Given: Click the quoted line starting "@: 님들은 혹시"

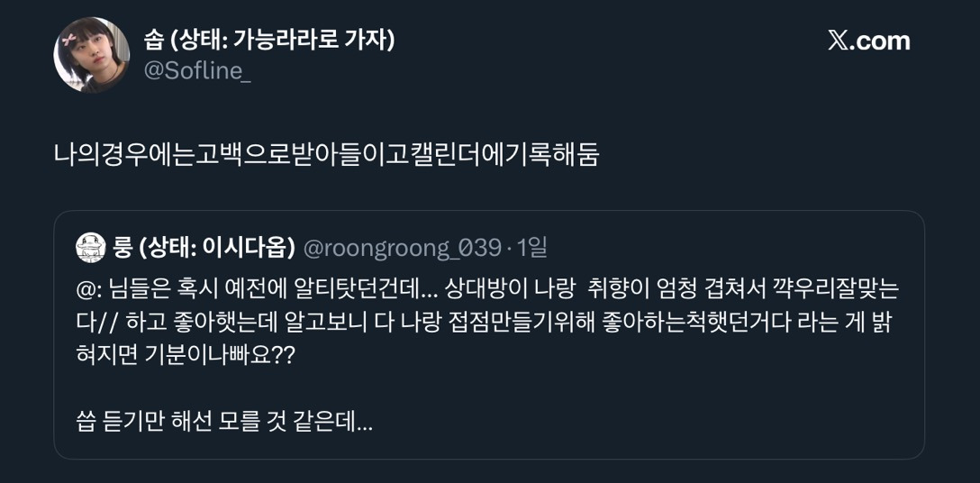Looking at the screenshot, I should [487, 287].
